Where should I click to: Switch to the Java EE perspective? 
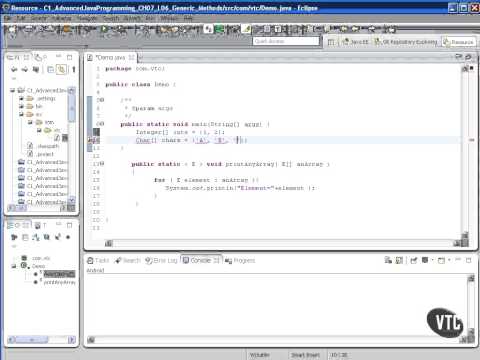tap(355, 42)
